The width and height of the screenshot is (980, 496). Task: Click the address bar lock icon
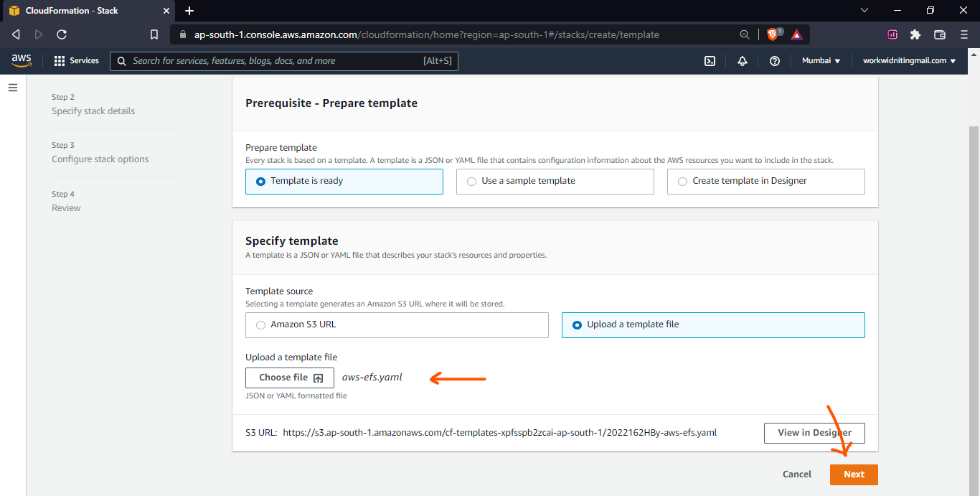[x=182, y=34]
